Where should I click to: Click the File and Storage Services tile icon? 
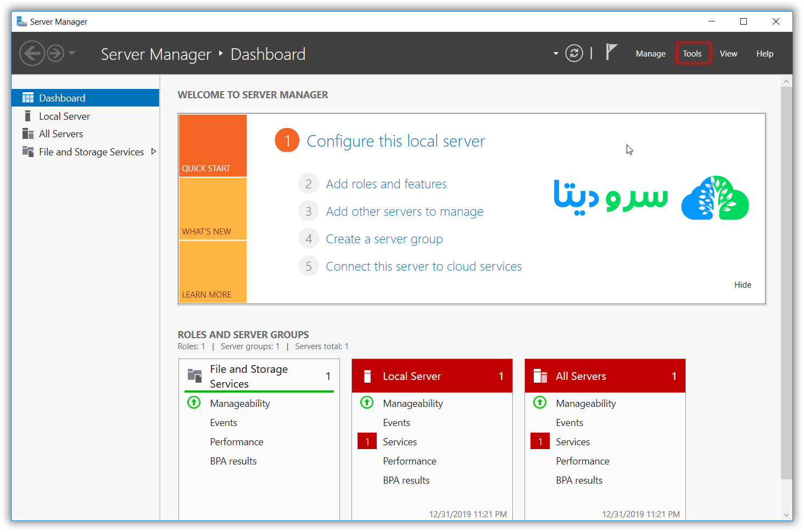(x=194, y=376)
